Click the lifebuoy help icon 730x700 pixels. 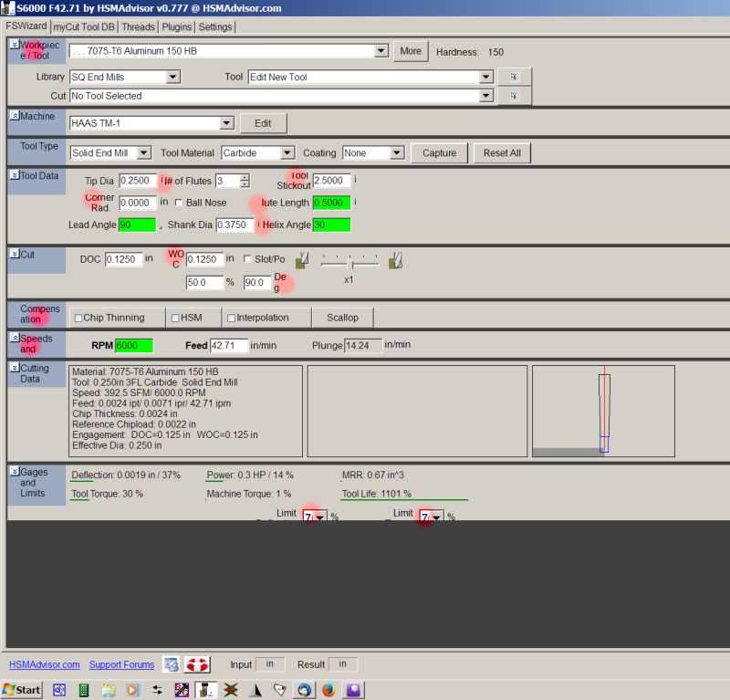tap(198, 664)
